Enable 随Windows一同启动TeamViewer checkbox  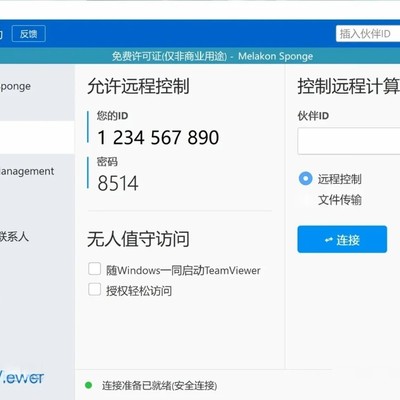[x=95, y=269]
